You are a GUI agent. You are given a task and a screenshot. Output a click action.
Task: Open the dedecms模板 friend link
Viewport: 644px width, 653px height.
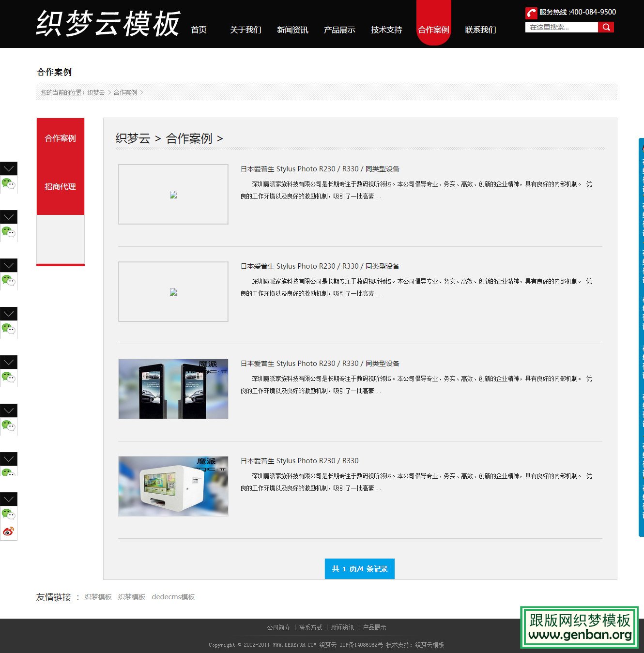coord(173,596)
